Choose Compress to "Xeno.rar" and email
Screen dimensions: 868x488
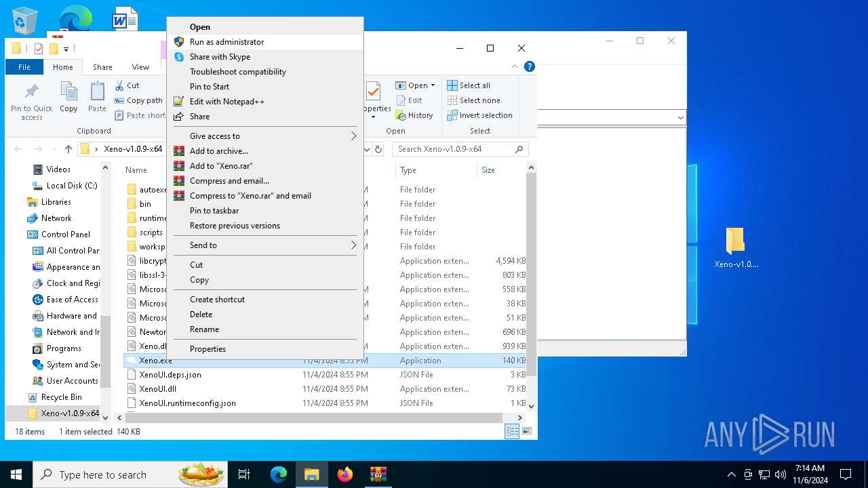(x=265, y=196)
